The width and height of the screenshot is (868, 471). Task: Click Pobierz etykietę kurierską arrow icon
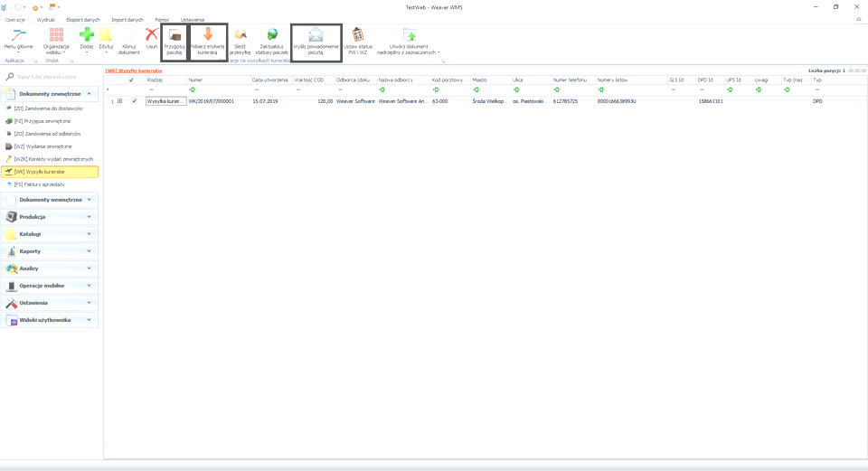click(x=208, y=34)
